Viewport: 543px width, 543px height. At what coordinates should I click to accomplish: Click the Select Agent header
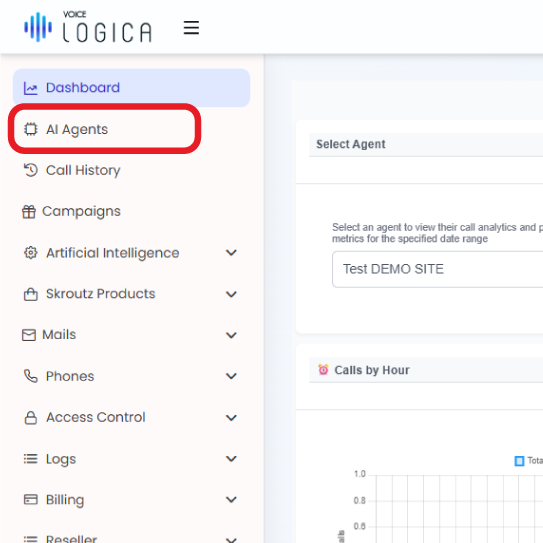[x=350, y=144]
